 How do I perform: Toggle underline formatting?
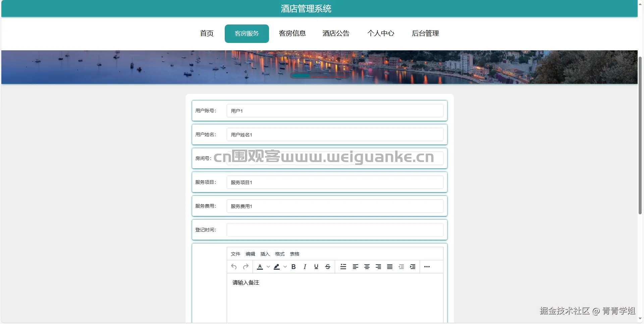[316, 267]
